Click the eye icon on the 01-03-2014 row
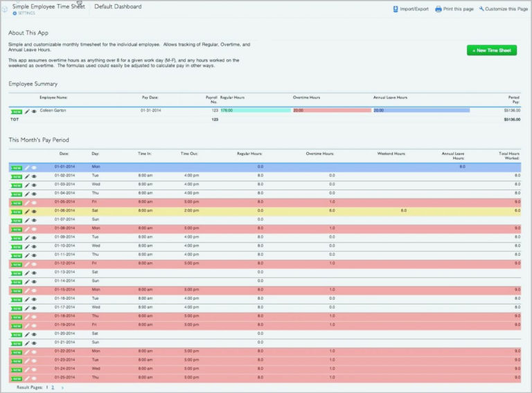 (x=34, y=185)
